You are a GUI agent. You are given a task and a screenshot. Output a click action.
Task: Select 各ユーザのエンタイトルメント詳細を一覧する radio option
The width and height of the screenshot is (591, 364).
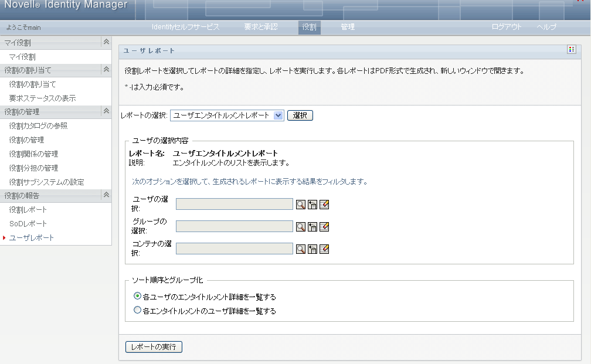pyautogui.click(x=137, y=296)
